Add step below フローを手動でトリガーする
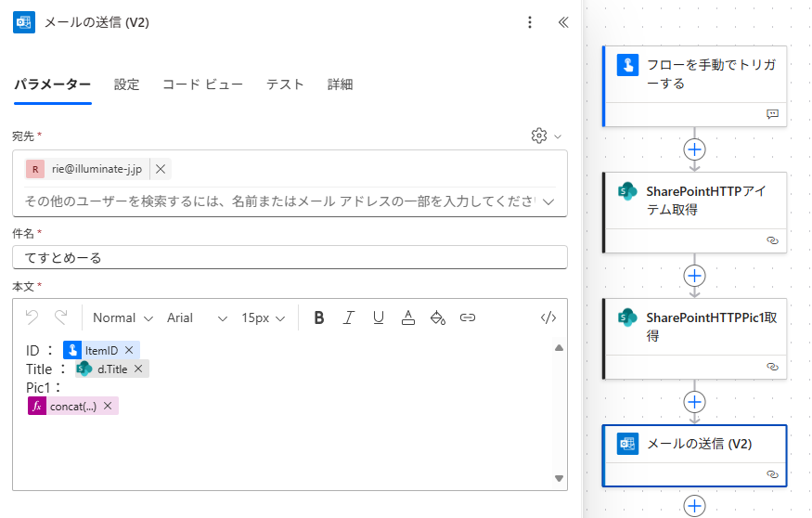This screenshot has height=518, width=812. (694, 149)
